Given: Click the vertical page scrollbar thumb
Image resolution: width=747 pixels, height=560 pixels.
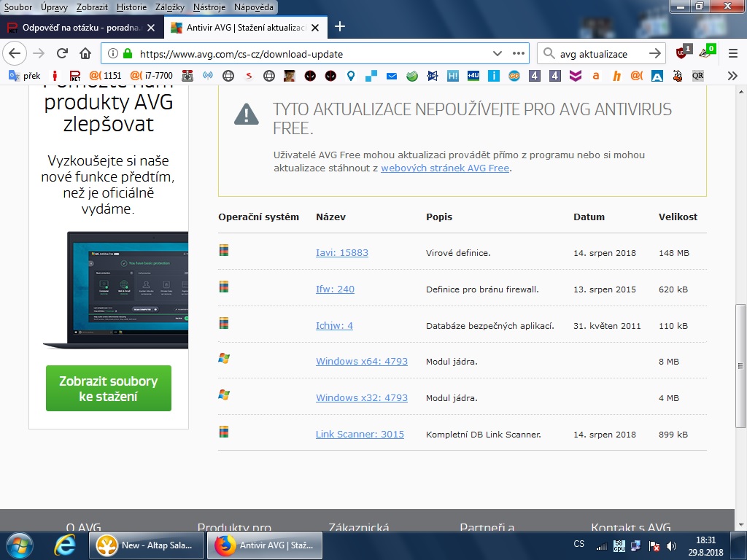Looking at the screenshot, I should pos(740,366).
